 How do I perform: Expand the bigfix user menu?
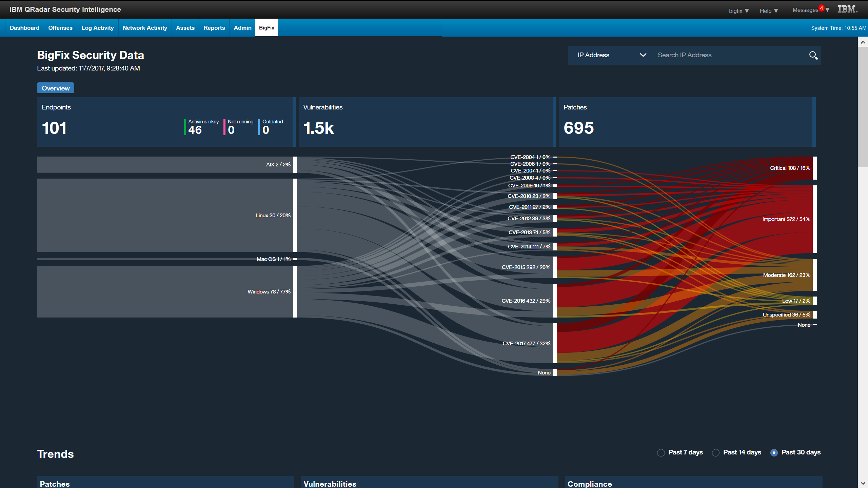coord(738,11)
